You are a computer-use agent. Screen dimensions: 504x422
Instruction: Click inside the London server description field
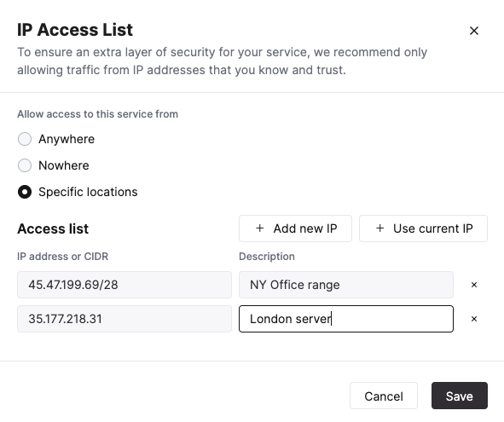click(346, 319)
